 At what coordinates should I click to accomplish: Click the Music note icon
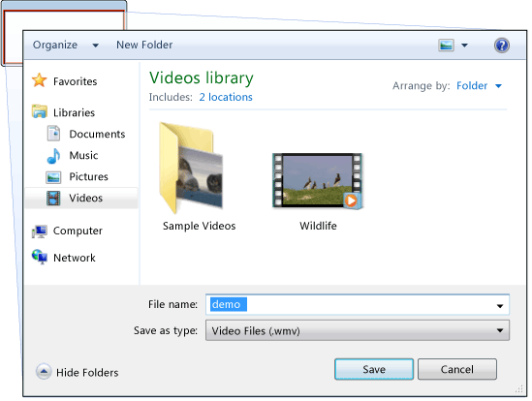[53, 156]
